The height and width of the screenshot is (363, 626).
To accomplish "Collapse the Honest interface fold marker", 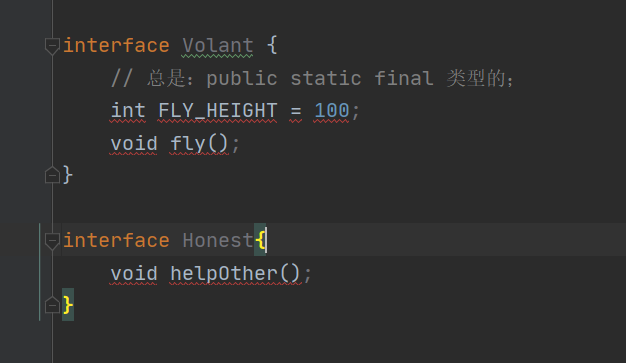I will (x=52, y=241).
